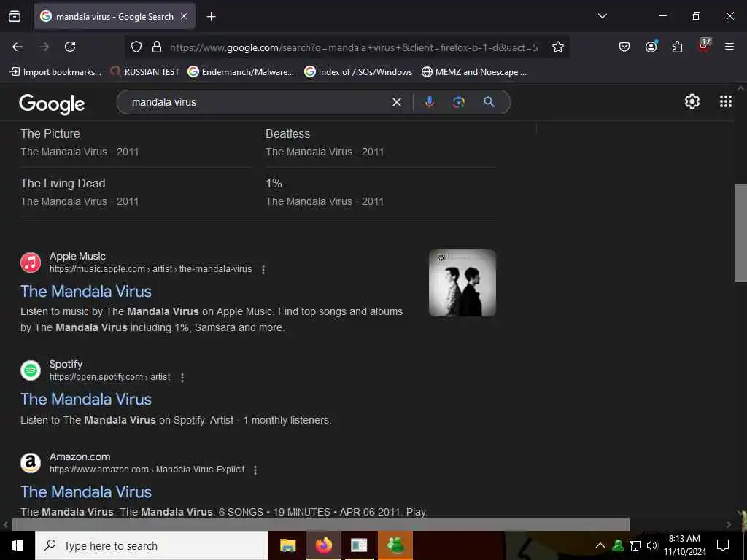Click the vertical page scrollbar thumb
This screenshot has height=560, width=747.
(x=740, y=233)
